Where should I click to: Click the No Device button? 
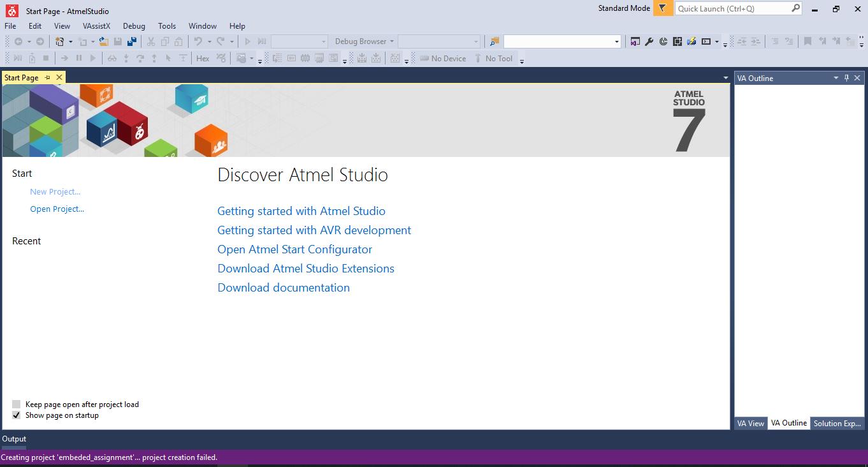[443, 58]
